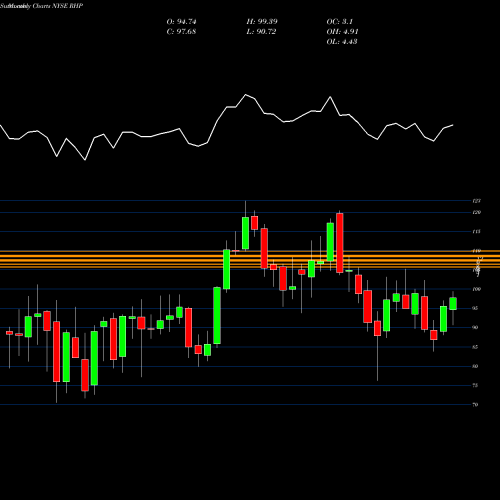Click the 100 price axis label
This screenshot has height=500, width=500.
[x=477, y=289]
